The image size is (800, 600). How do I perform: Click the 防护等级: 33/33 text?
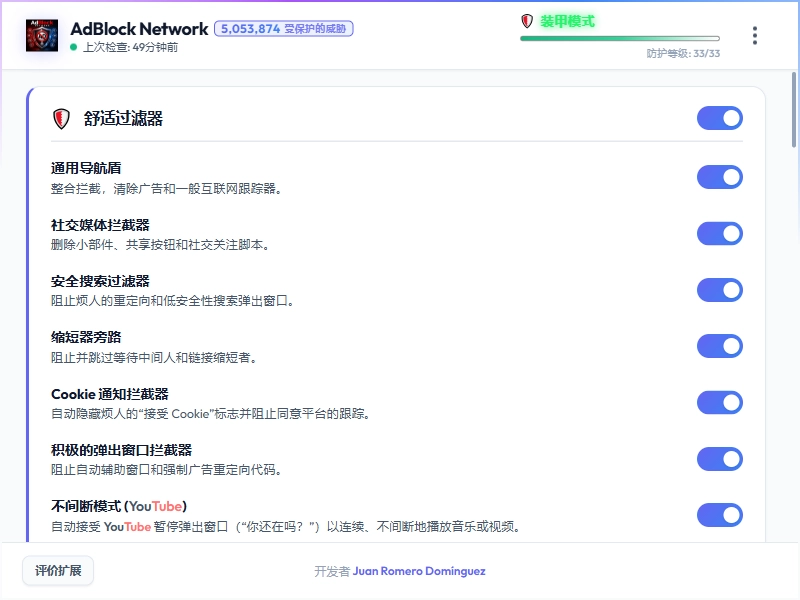pos(683,54)
